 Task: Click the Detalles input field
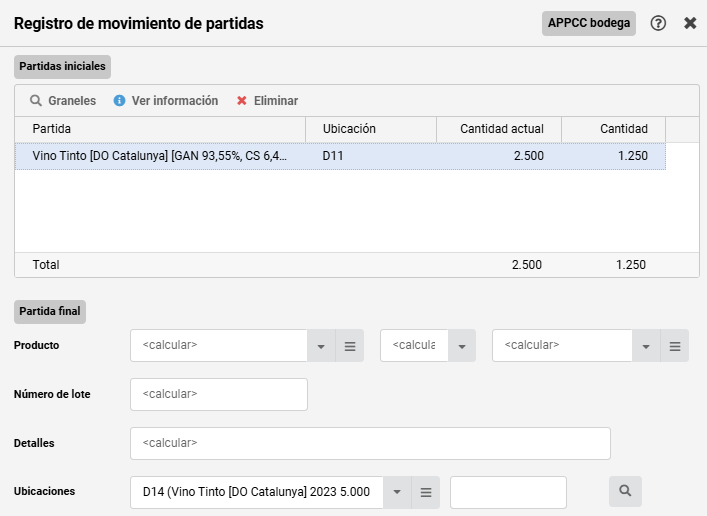[x=370, y=443]
